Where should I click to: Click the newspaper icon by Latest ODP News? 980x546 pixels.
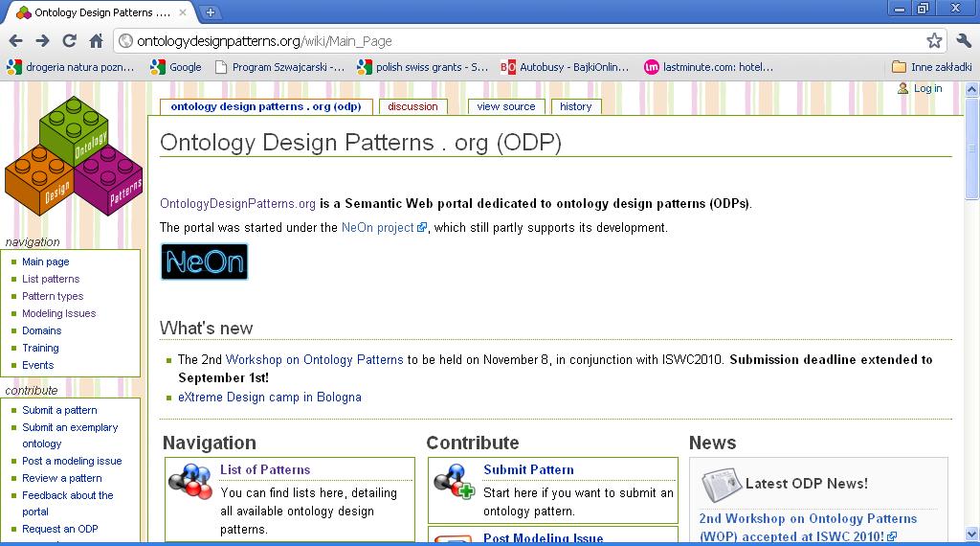pyautogui.click(x=721, y=485)
